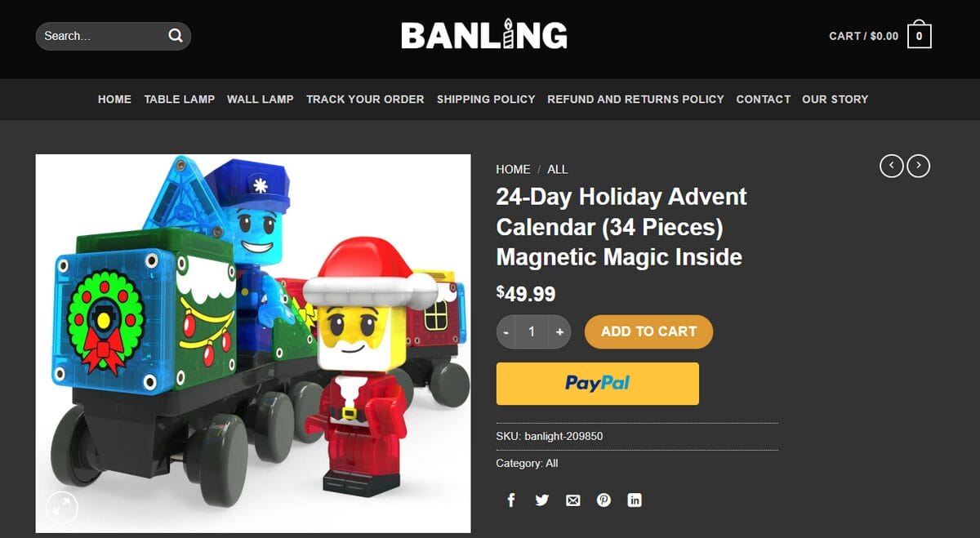Viewport: 980px width, 538px height.
Task: Pay with the PayPal button
Action: [598, 384]
